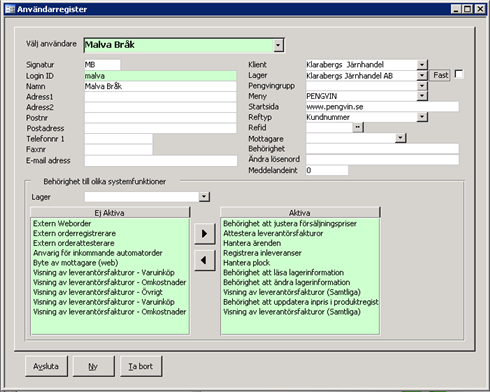Click the Ändra lösenord field
The width and height of the screenshot is (490, 392).
pyautogui.click(x=382, y=159)
